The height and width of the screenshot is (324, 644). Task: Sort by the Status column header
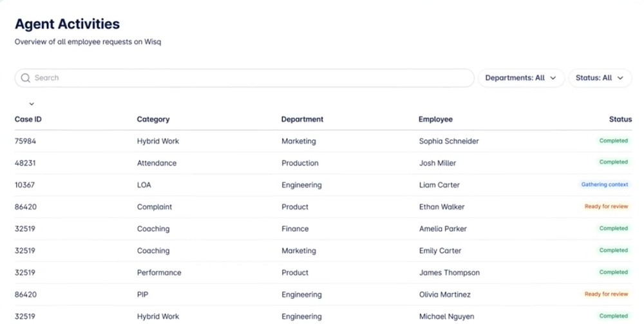pos(620,119)
